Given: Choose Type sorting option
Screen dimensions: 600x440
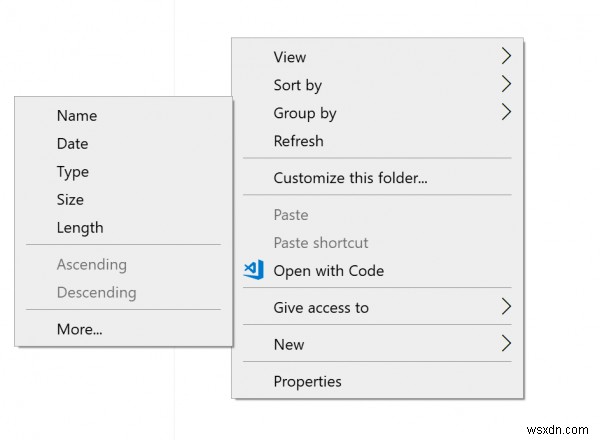Looking at the screenshot, I should [x=73, y=172].
